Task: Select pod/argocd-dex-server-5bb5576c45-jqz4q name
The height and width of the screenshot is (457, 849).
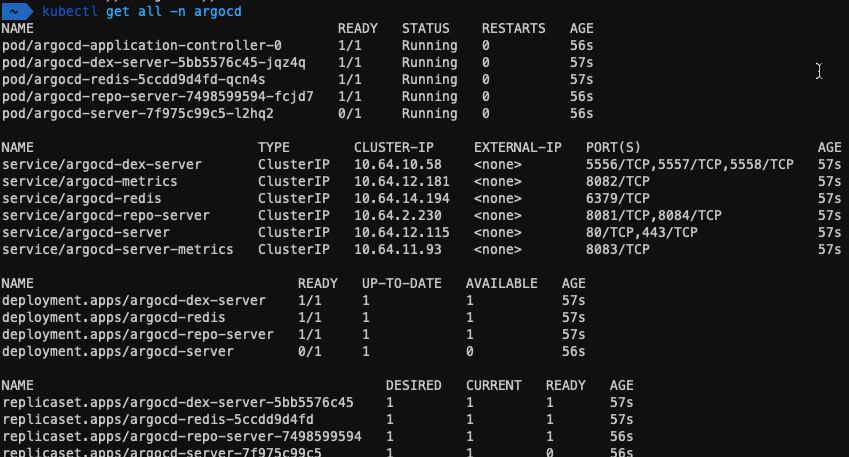Action: 154,63
